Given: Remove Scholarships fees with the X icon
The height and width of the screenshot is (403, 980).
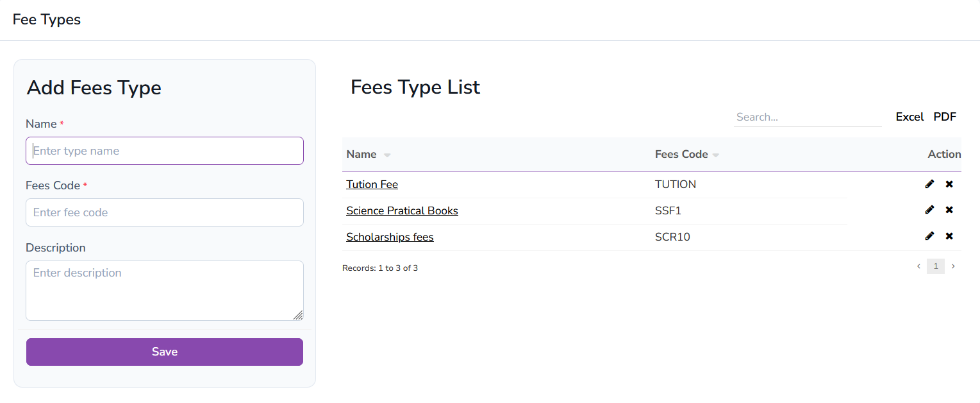Looking at the screenshot, I should 950,236.
